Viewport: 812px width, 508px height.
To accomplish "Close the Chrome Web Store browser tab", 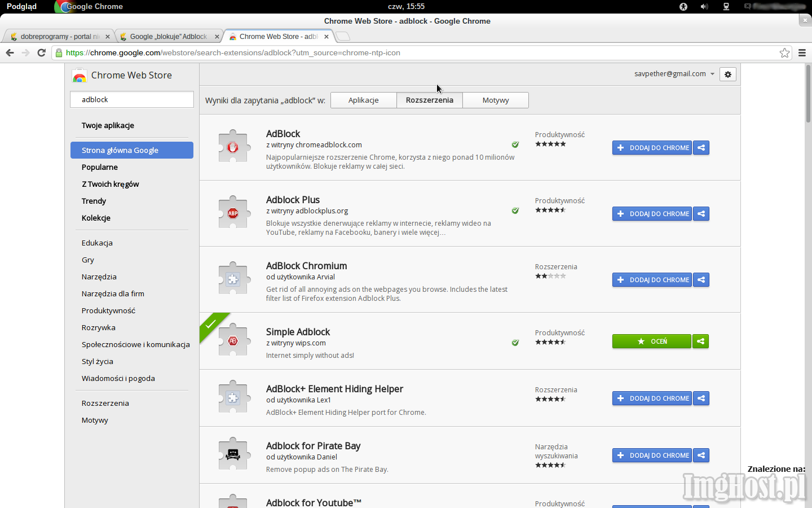I will [x=326, y=37].
